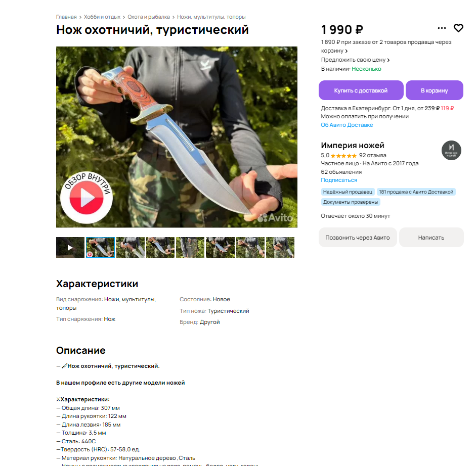Click Позвонить через Авито button
Screen dimensions: 476x466
pos(358,237)
